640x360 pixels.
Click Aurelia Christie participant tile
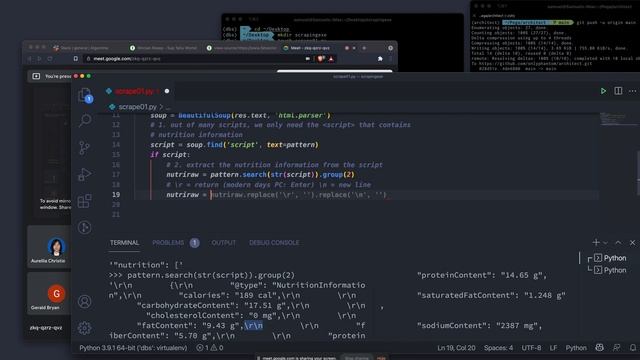pos(49,247)
